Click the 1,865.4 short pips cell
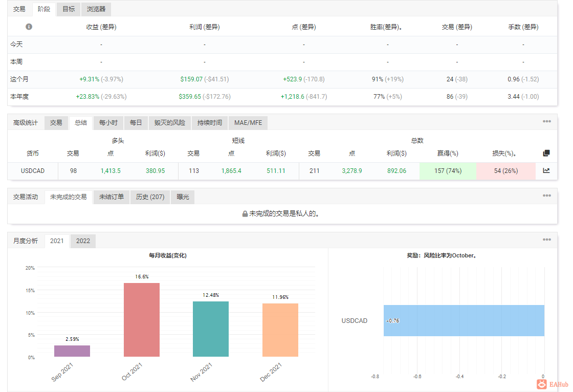Viewport: 573px width, 392px height. [x=231, y=171]
